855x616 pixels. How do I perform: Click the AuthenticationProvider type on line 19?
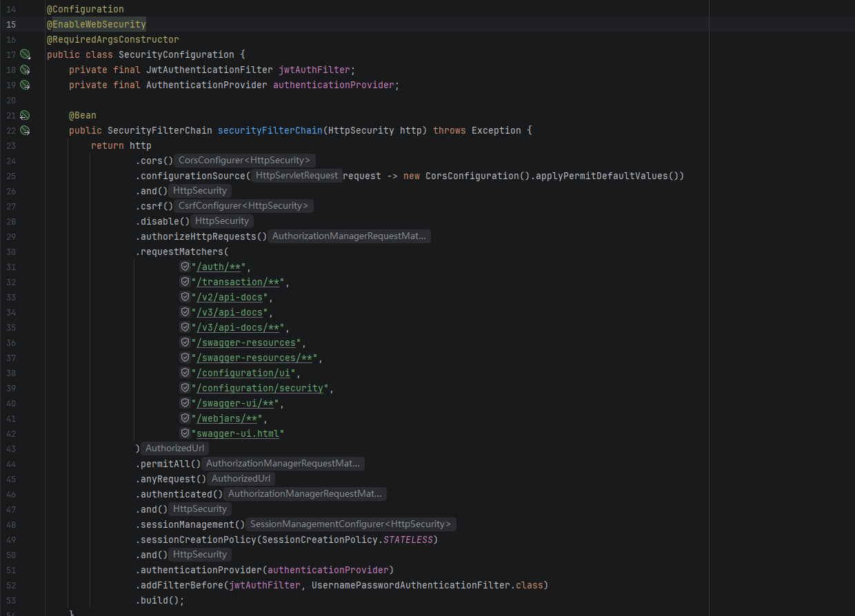(207, 85)
